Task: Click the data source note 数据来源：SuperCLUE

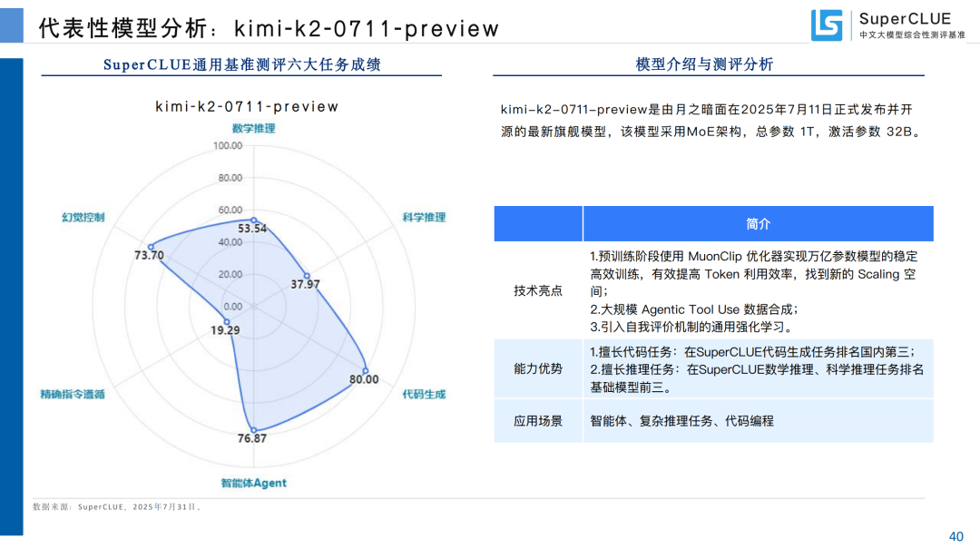Action: pyautogui.click(x=117, y=507)
